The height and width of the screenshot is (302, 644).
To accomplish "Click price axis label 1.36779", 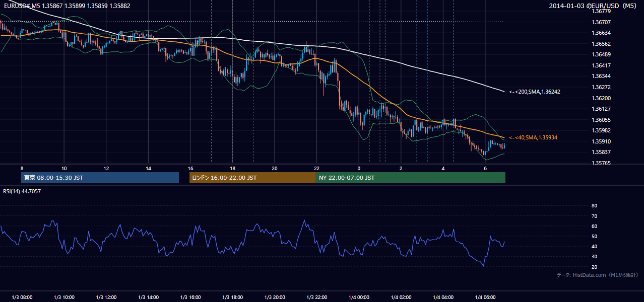I will click(601, 11).
